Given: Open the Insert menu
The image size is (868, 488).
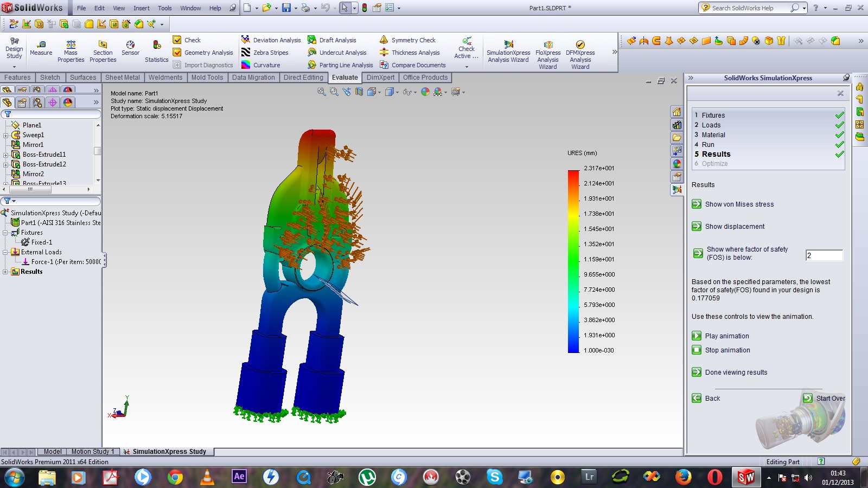Looking at the screenshot, I should [x=141, y=8].
